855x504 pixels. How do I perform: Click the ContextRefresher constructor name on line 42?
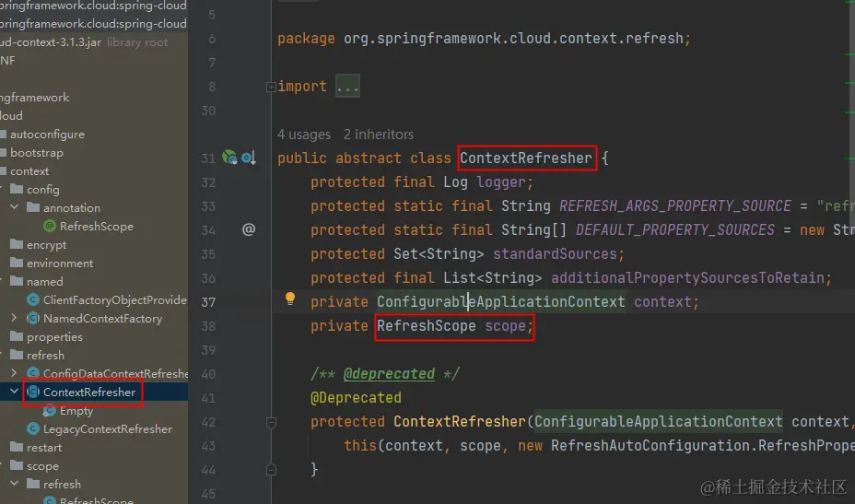[460, 422]
